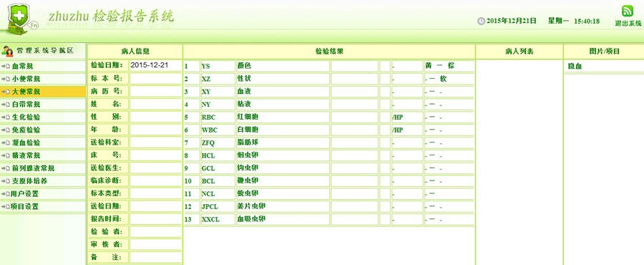The height and width of the screenshot is (265, 644).
Task: Click the 床号 input field
Action: point(156,155)
